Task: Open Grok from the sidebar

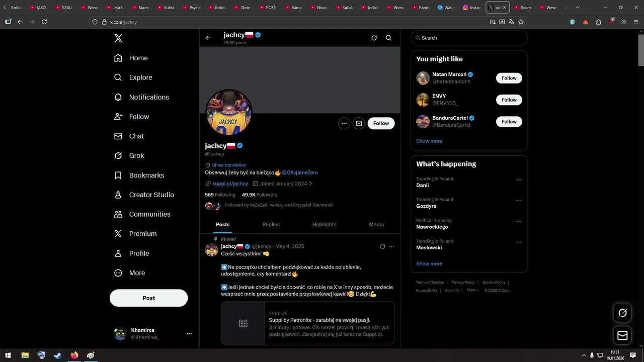Action: coord(129,155)
